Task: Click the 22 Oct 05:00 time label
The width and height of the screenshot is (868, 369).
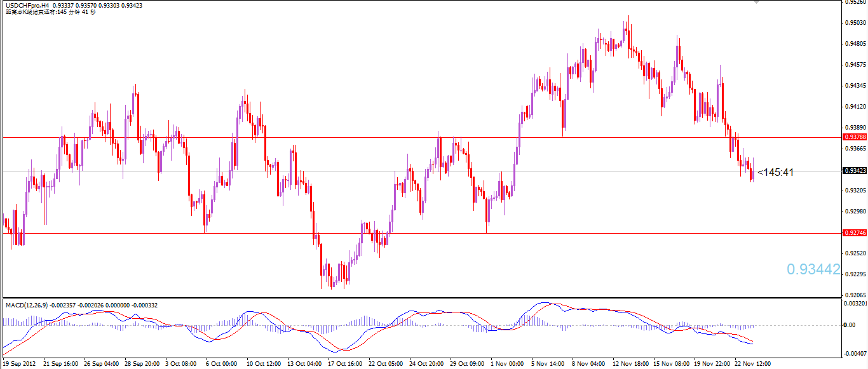Action: [386, 364]
